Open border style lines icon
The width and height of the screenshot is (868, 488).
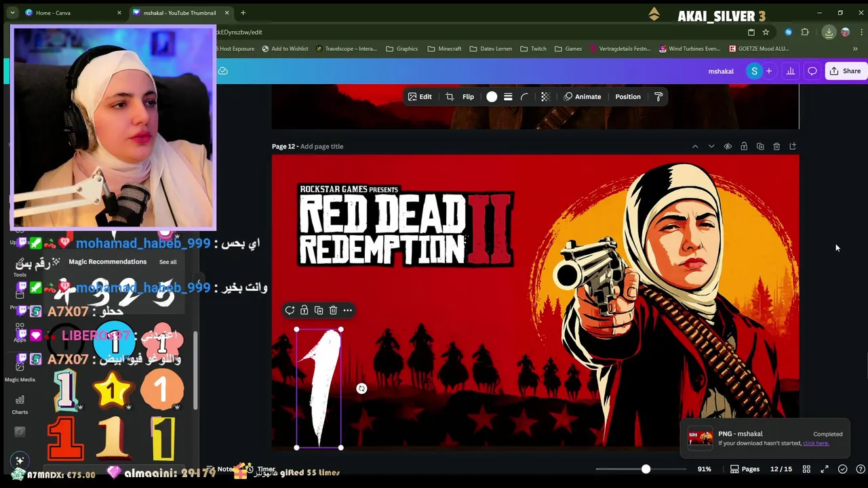[508, 97]
